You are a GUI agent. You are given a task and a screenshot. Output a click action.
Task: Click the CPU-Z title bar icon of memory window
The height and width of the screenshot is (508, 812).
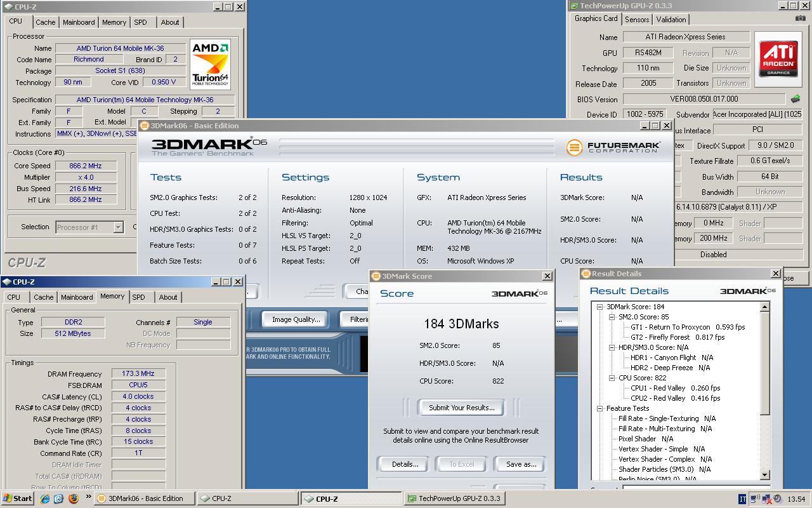[6, 282]
